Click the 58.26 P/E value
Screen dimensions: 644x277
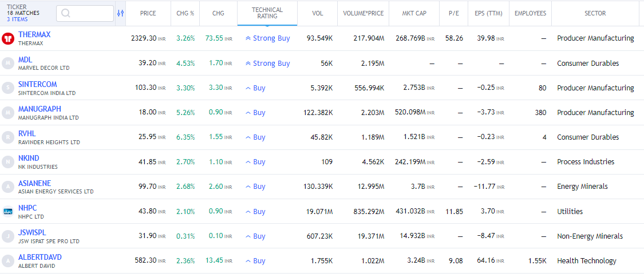[x=455, y=38]
